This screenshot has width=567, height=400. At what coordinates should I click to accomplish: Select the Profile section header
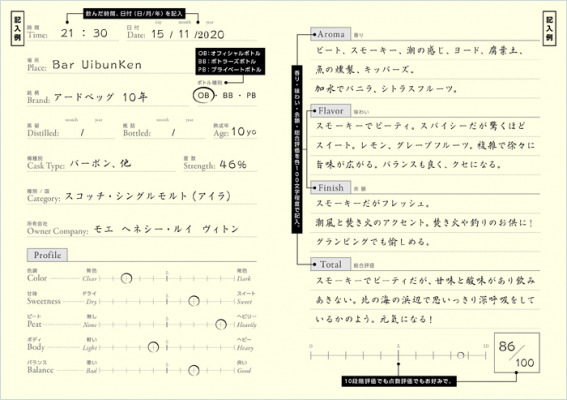tap(47, 255)
